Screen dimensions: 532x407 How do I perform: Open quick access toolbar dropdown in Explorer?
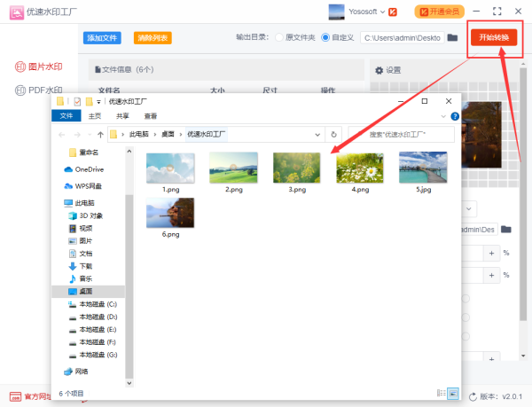[98, 102]
